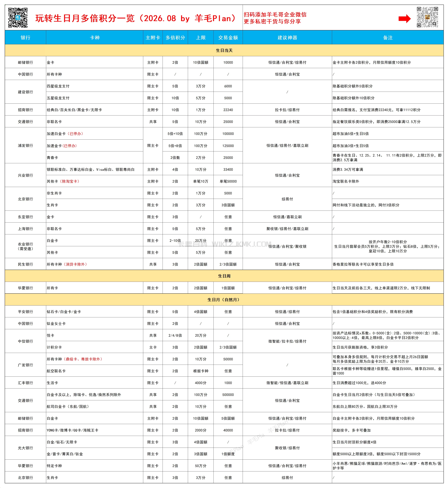Image resolution: width=448 pixels, height=488 pixels.
Task: Click the limit value "根据卡种"
Action: [x=201, y=371]
